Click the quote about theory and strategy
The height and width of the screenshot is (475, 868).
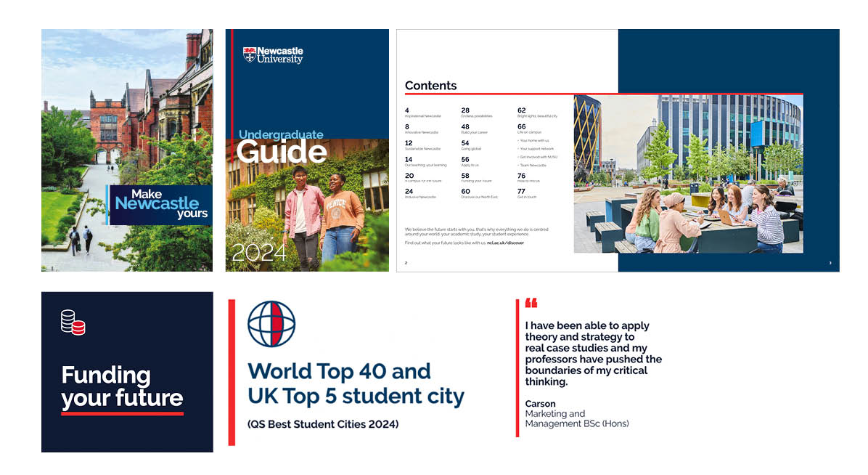coord(594,354)
